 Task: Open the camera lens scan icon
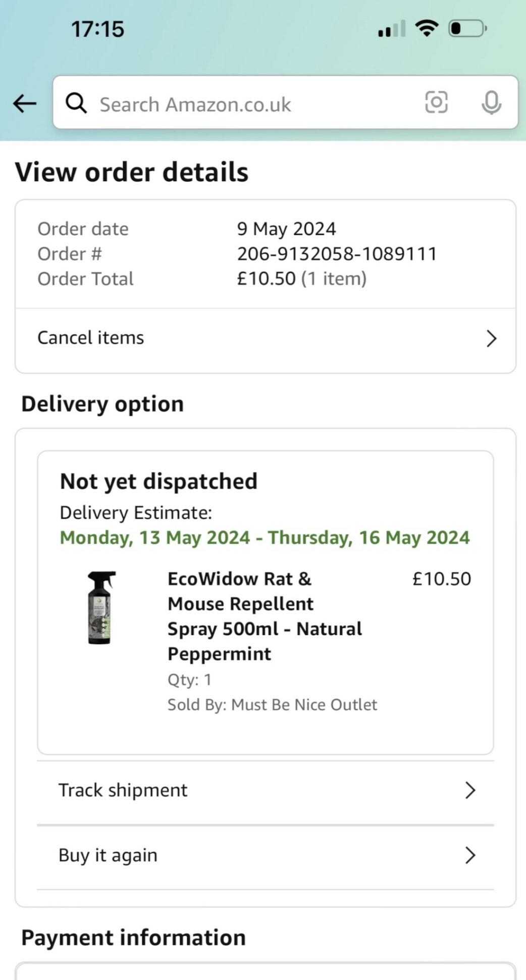(x=436, y=103)
